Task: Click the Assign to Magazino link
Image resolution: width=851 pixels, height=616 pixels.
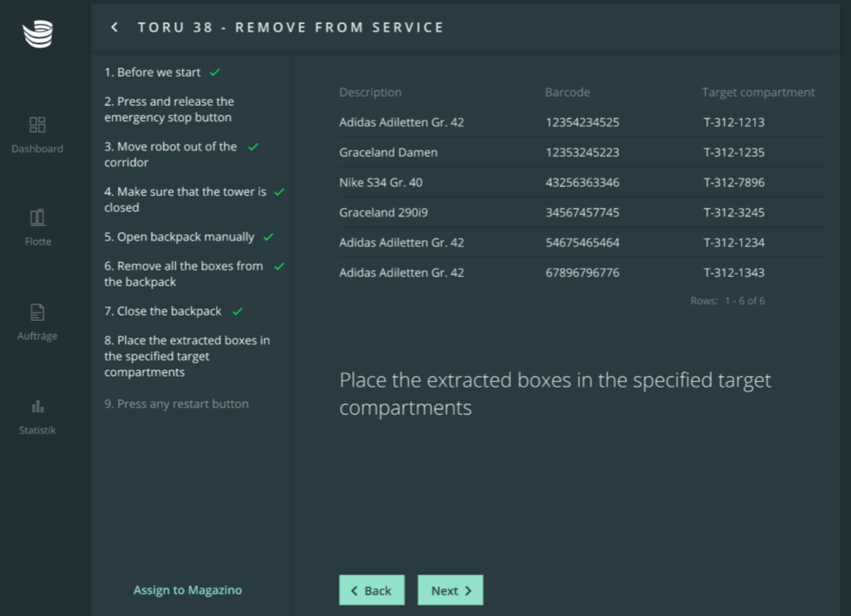Action: pos(188,590)
